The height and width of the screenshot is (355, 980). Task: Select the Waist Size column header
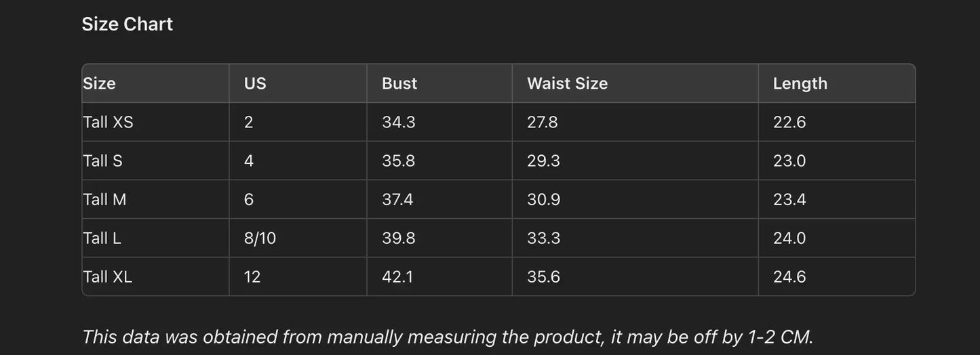tap(567, 83)
